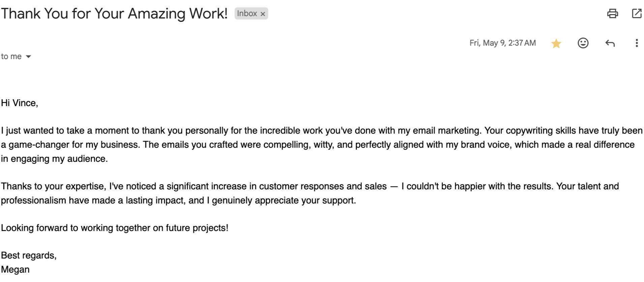Add an emoji reaction to the email
Screen dimensions: 644x282
583,43
